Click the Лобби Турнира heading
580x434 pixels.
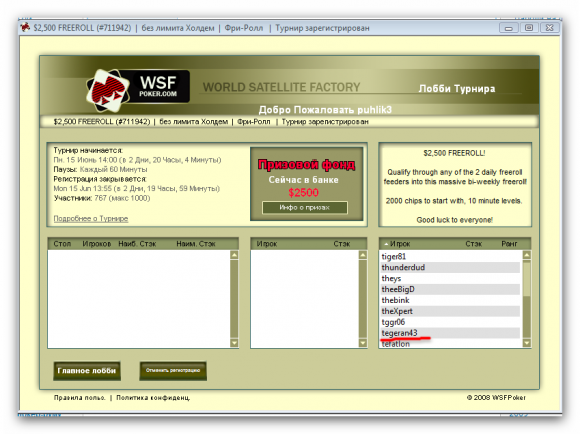click(x=457, y=89)
